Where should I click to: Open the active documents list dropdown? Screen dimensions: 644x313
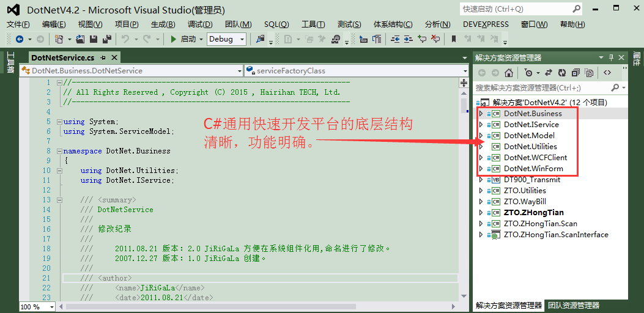465,58
